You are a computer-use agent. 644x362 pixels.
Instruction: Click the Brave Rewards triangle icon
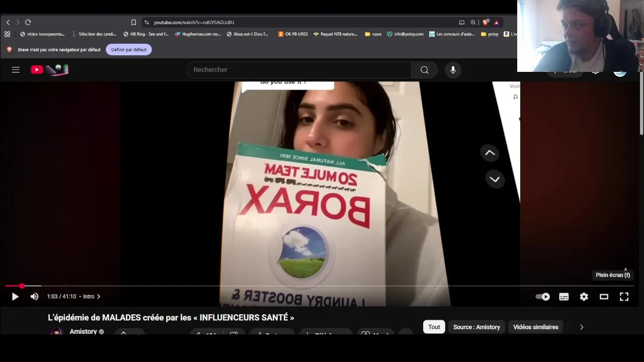point(496,22)
